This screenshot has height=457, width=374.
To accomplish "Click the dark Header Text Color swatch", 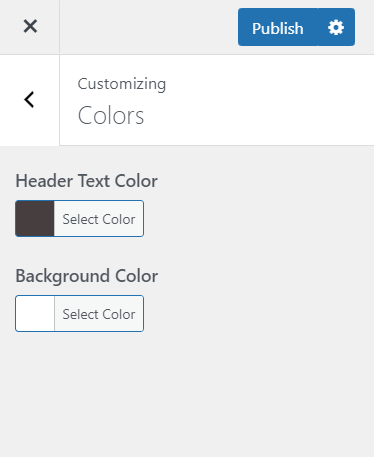I will (x=35, y=219).
